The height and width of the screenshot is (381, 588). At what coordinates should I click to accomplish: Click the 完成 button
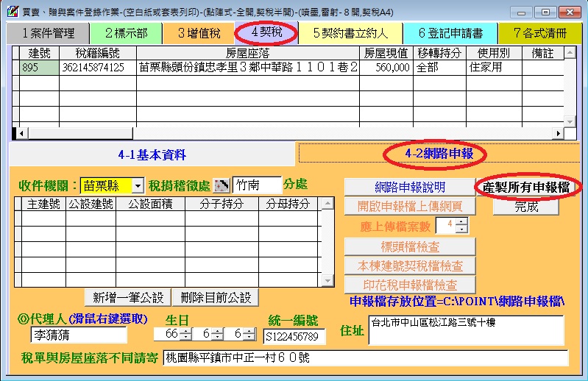[x=526, y=207]
